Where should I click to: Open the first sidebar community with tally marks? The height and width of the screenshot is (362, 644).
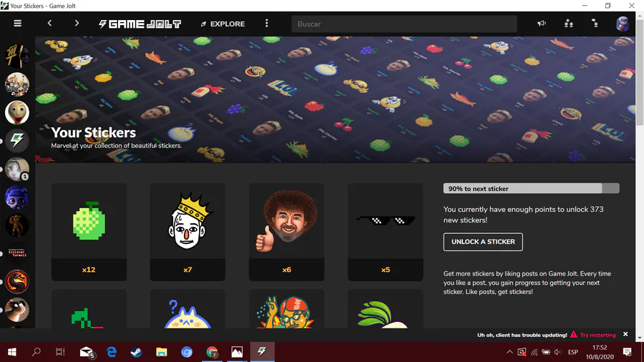point(17,56)
